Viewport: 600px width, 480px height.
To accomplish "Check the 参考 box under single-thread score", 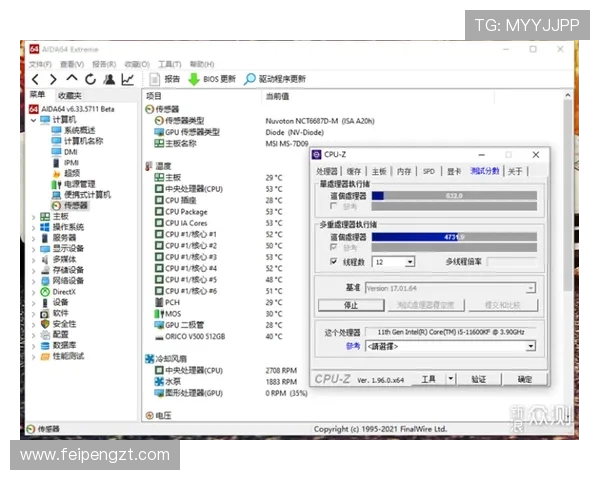I will 333,207.
